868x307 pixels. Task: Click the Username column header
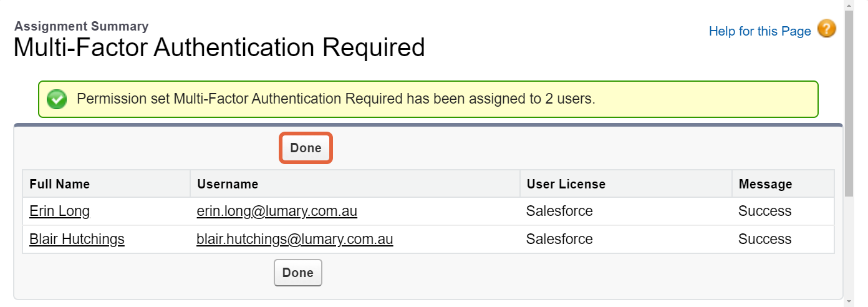[x=228, y=184]
